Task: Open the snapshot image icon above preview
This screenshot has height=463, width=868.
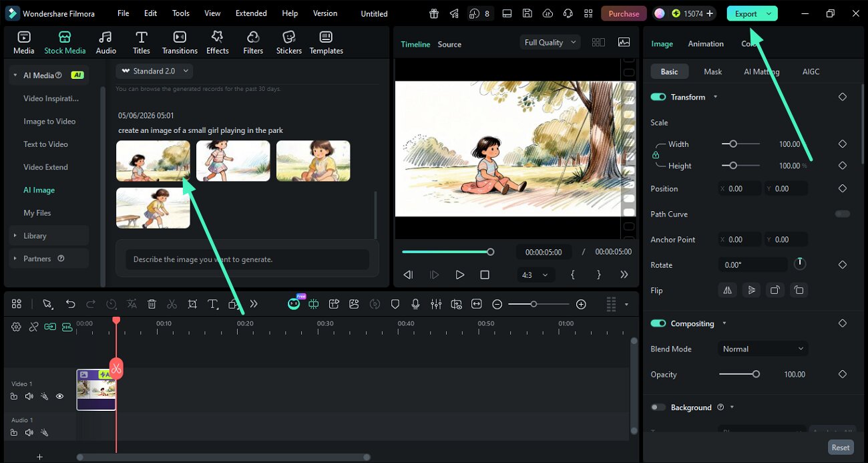Action: click(x=624, y=42)
